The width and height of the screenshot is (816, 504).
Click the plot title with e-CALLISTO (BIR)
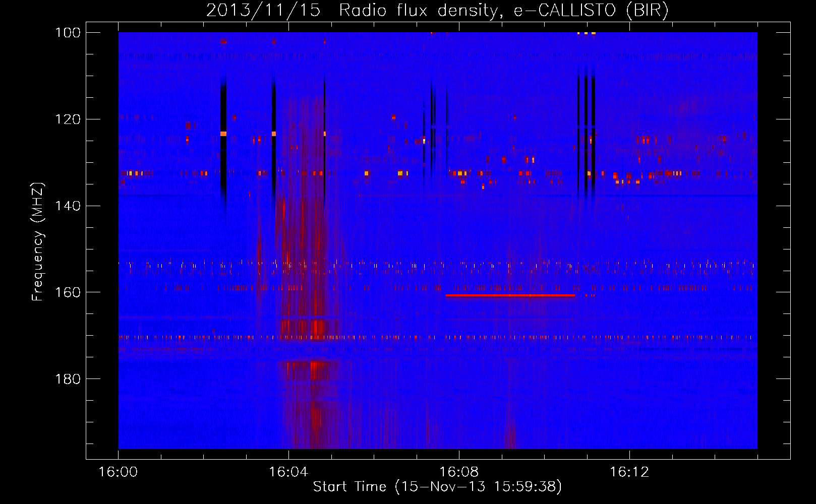[x=437, y=11]
